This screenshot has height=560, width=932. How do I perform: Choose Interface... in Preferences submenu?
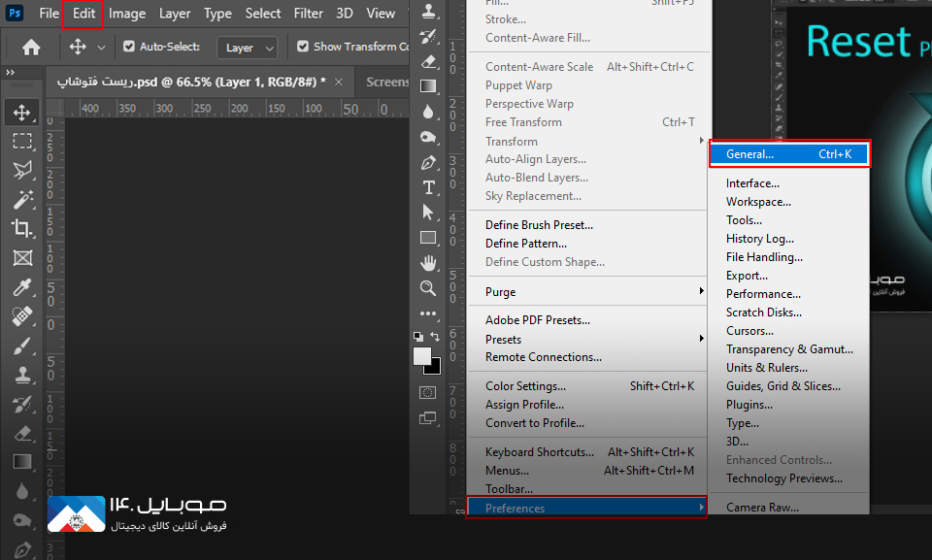coord(788,183)
